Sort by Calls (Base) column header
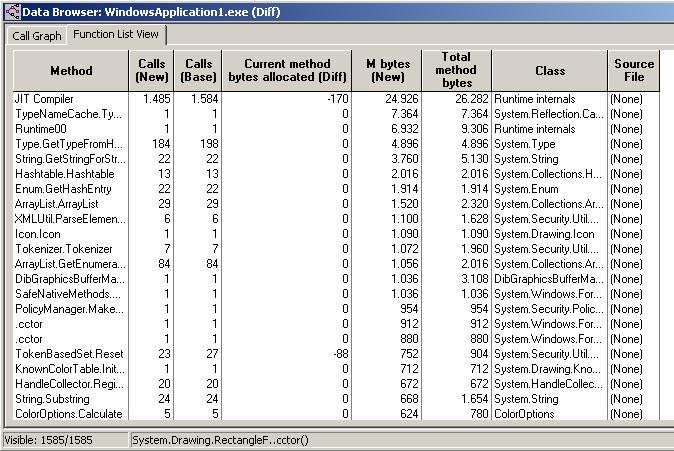This screenshot has width=674, height=451. (199, 71)
